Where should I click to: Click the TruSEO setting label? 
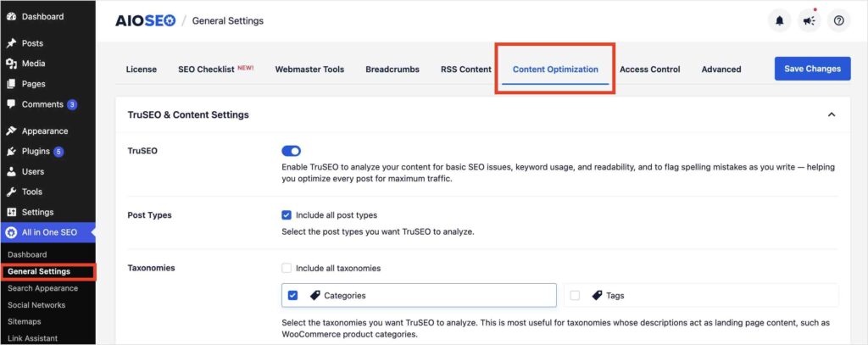point(142,151)
